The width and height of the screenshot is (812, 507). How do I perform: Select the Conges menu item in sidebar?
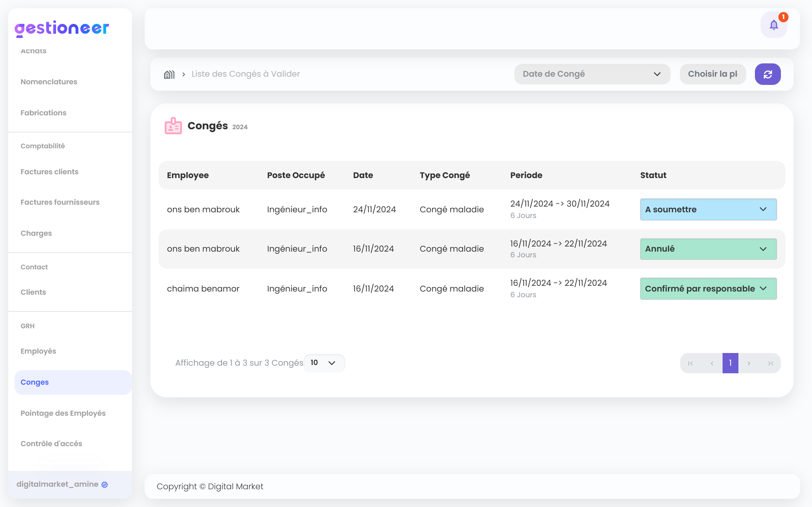(35, 382)
